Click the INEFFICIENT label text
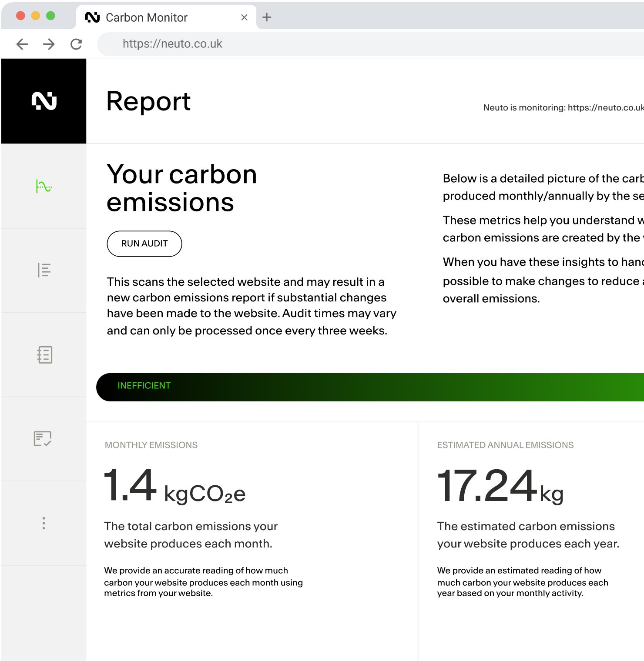The image size is (644, 661). tap(144, 386)
